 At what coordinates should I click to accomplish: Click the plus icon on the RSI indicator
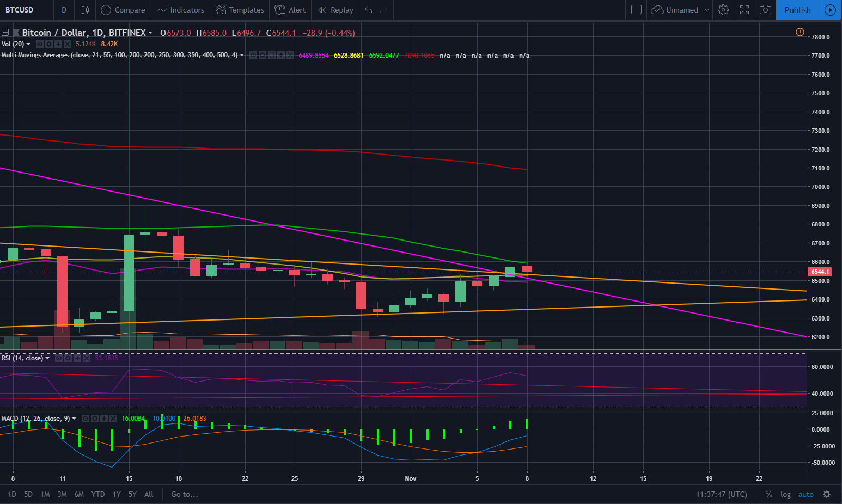pos(77,358)
